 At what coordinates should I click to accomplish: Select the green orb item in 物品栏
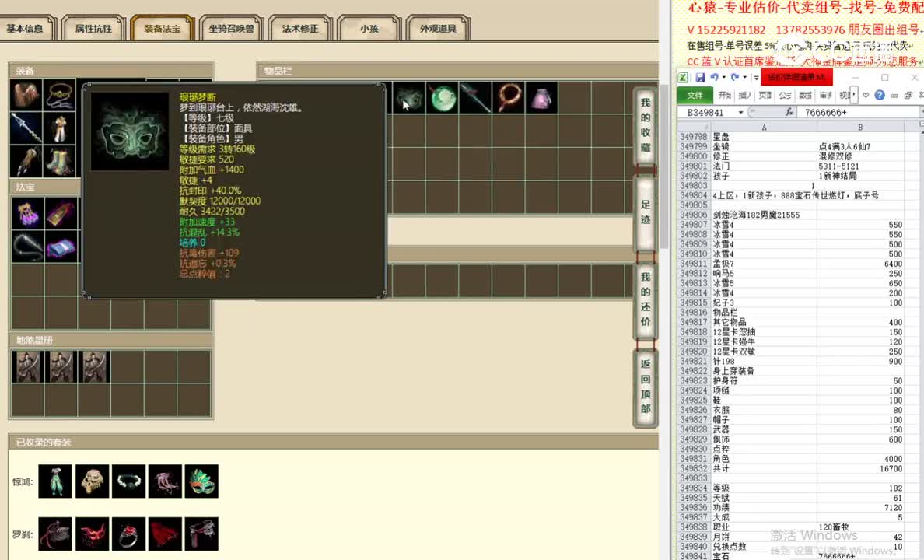pyautogui.click(x=443, y=97)
